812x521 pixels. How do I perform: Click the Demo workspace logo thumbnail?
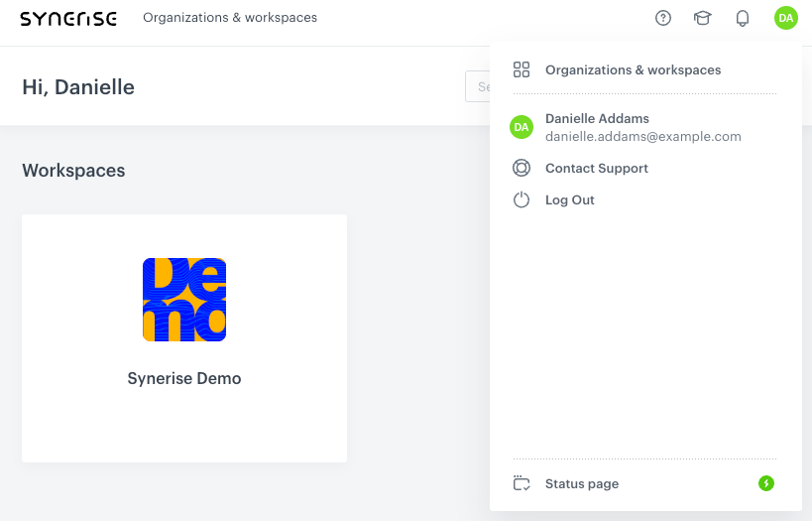(x=184, y=300)
